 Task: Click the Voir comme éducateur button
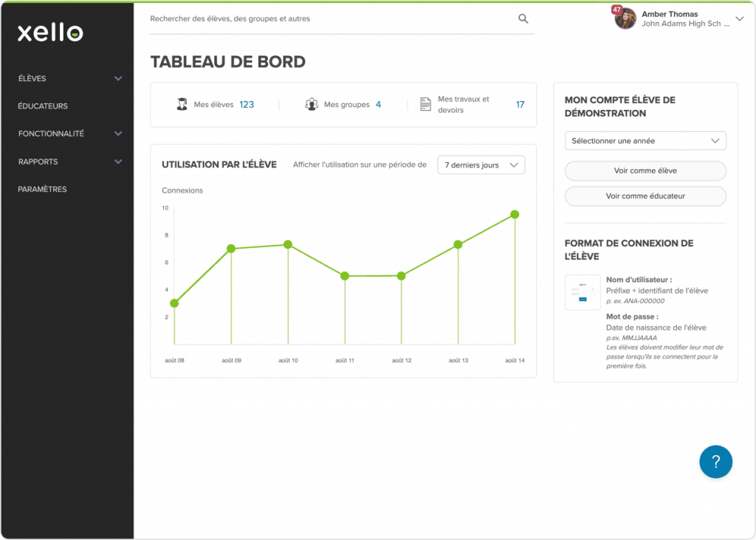pos(645,196)
